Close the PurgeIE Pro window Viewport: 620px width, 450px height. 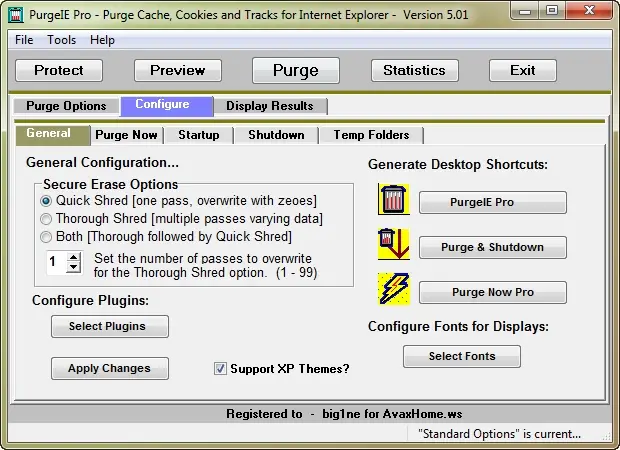click(x=589, y=11)
